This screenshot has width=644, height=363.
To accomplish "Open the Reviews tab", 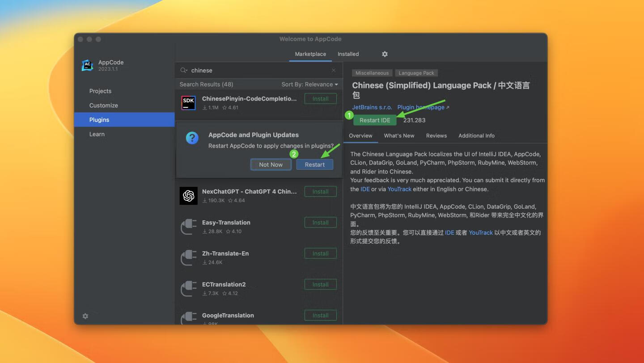I will point(436,135).
